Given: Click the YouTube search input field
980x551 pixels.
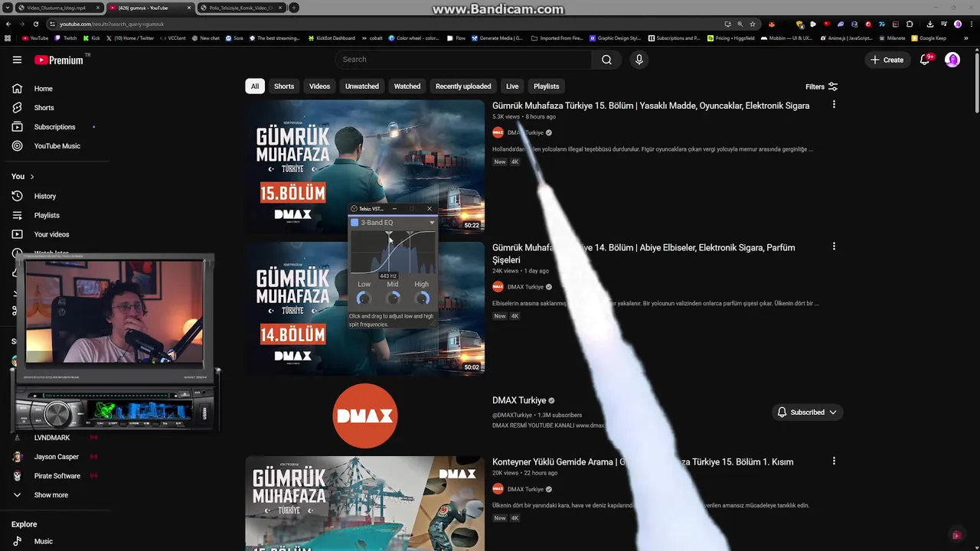Looking at the screenshot, I should 463,60.
